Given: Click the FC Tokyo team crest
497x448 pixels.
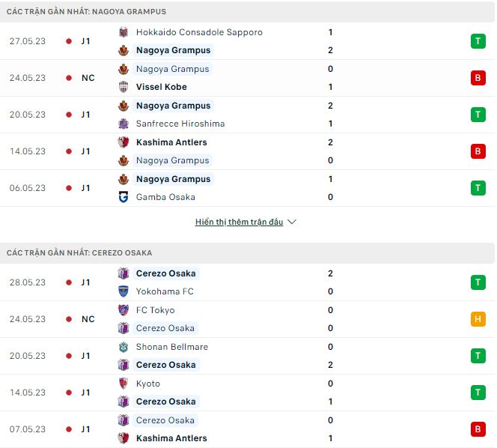Looking at the screenshot, I should click(x=124, y=310).
